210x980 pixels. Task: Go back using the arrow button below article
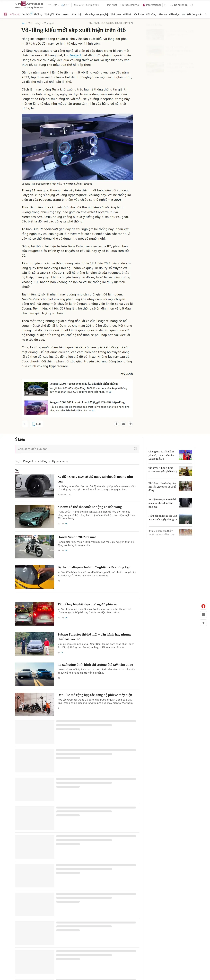click(25, 424)
